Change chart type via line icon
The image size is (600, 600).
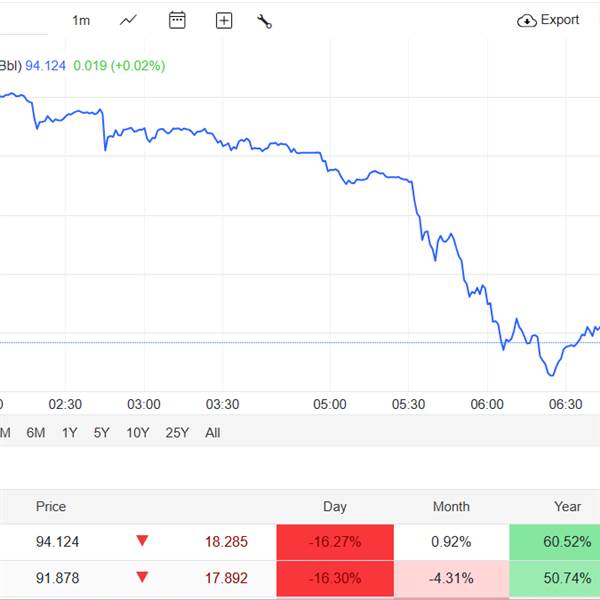point(128,20)
